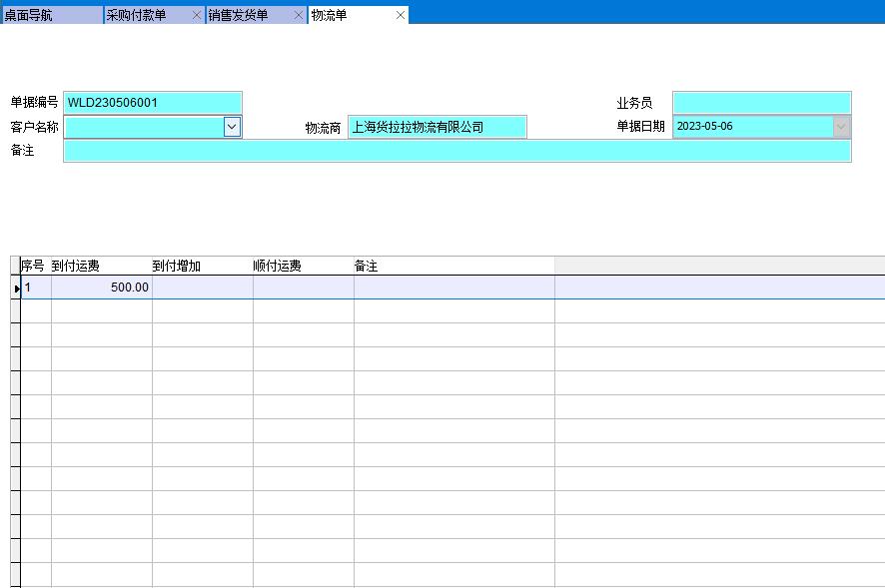Click the 序号 column header
885x588 pixels.
(35, 266)
